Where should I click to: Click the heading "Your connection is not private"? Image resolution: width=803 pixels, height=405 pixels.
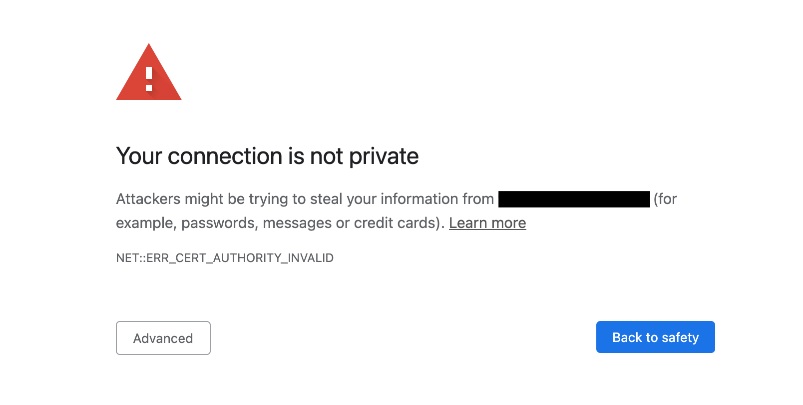[x=267, y=156]
